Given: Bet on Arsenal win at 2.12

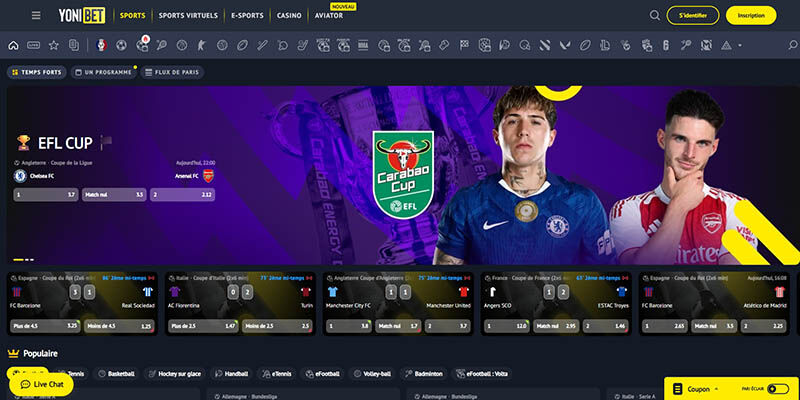Looking at the screenshot, I should click(183, 195).
